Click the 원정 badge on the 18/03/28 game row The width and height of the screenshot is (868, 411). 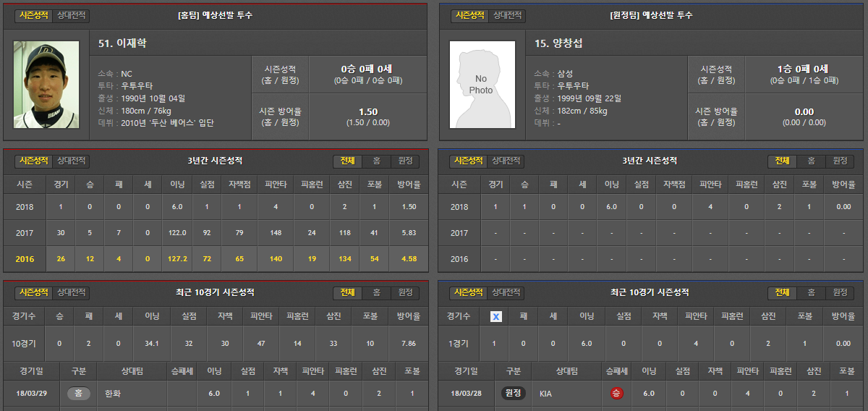coord(513,394)
